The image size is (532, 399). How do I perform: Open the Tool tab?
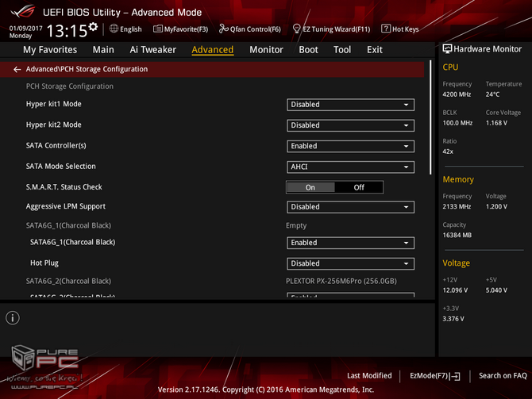click(x=342, y=50)
